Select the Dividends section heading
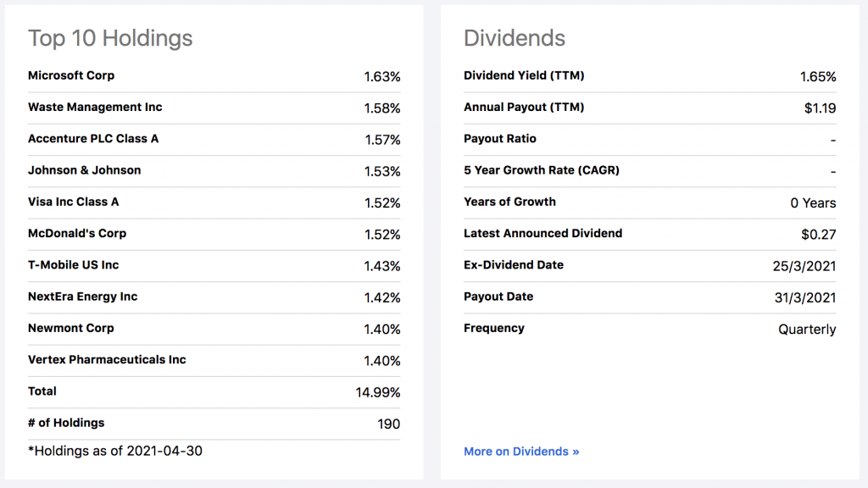Image resolution: width=868 pixels, height=488 pixels. tap(515, 38)
